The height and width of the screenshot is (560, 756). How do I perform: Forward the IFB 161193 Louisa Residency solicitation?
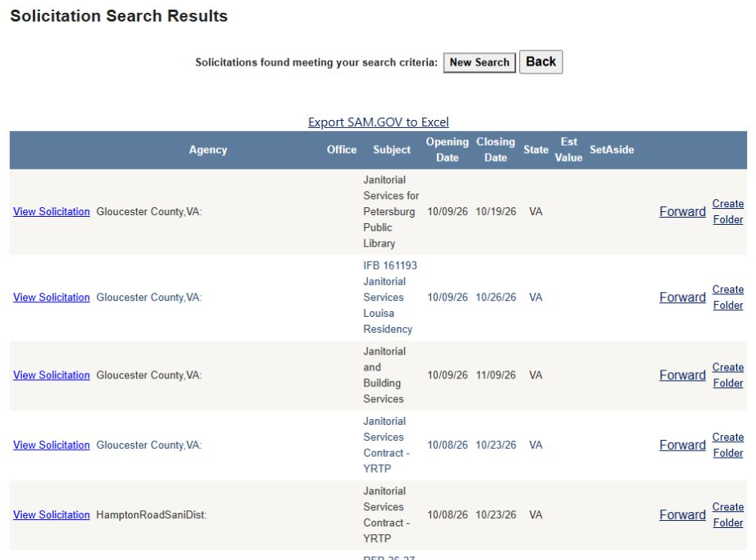pos(682,298)
